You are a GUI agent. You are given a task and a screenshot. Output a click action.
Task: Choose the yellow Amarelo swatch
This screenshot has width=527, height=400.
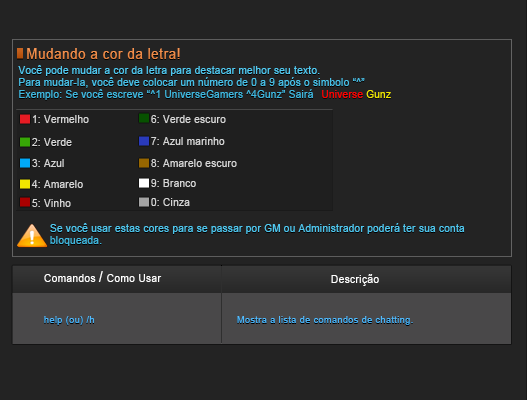(x=25, y=184)
